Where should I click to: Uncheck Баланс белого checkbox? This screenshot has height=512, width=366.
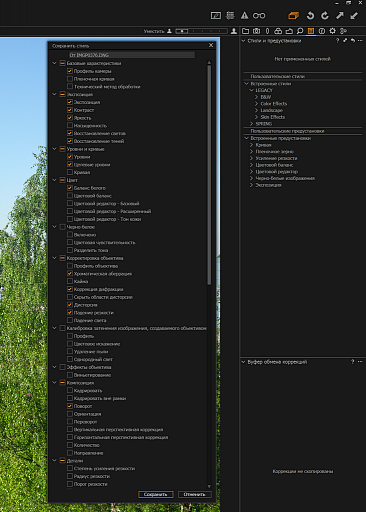pyautogui.click(x=70, y=188)
